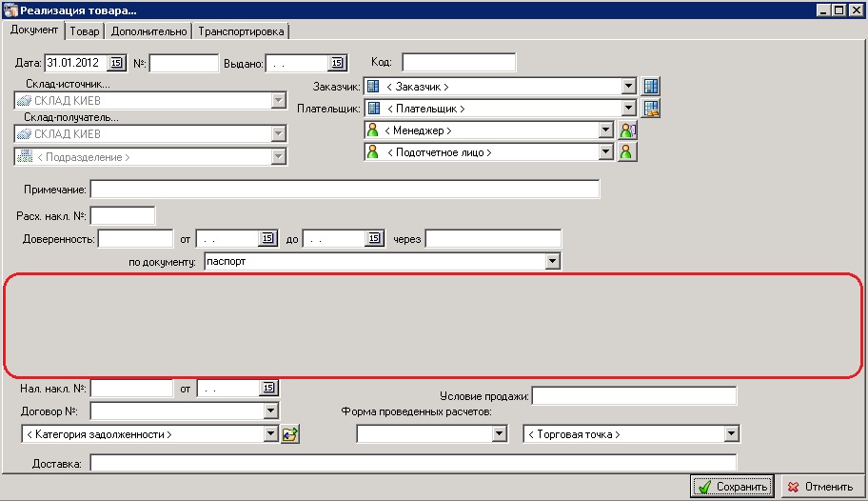Expand the 'по документу' dropdown showing паспорт
Screen dimensions: 868x501
pyautogui.click(x=552, y=261)
